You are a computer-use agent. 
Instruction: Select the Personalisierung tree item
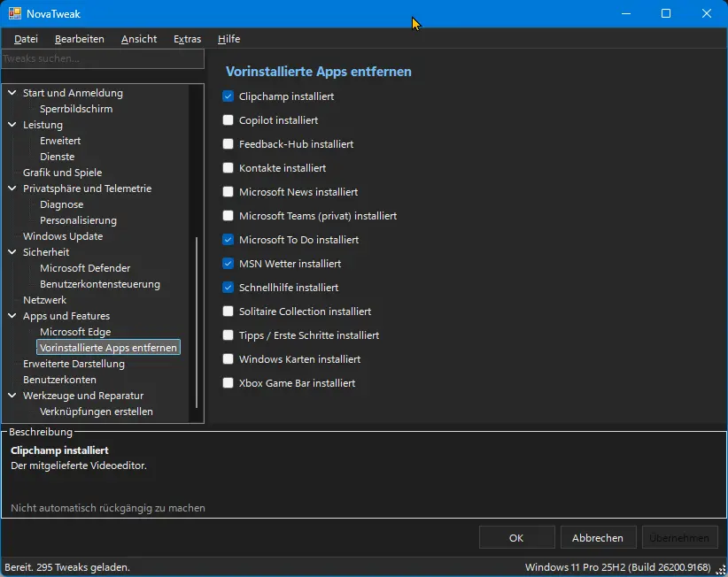pos(79,220)
